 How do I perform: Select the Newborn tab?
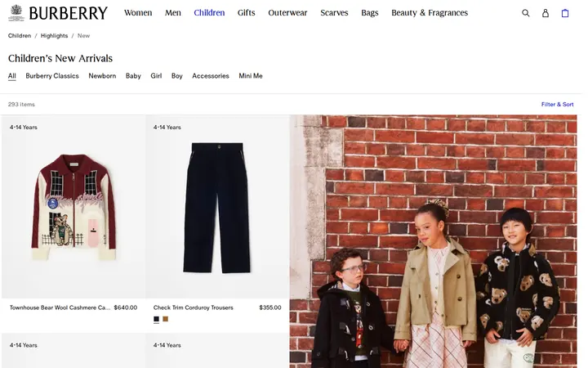click(x=102, y=76)
